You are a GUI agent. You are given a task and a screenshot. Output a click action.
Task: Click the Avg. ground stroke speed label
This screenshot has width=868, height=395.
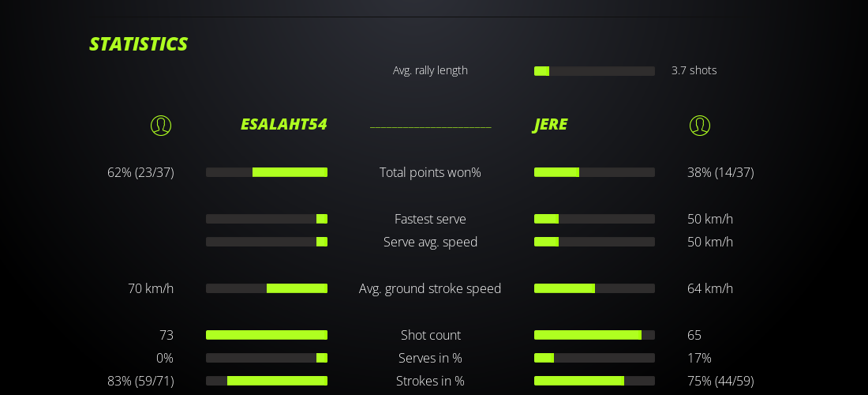pos(430,288)
